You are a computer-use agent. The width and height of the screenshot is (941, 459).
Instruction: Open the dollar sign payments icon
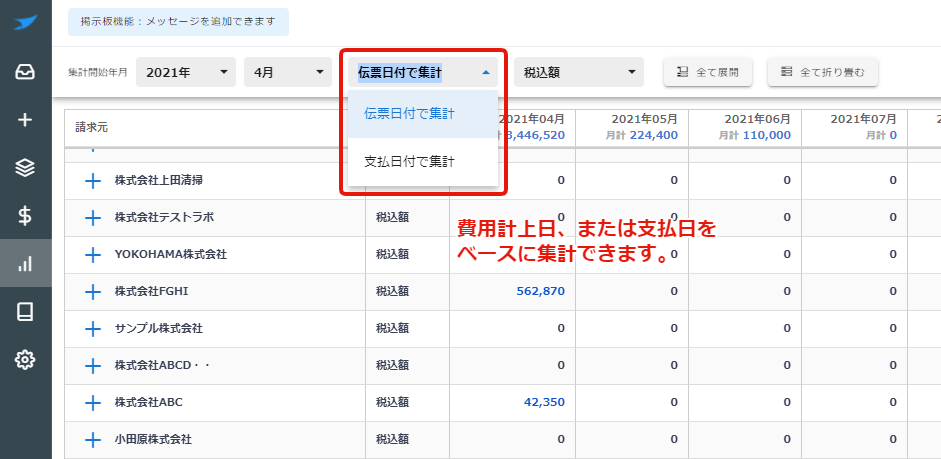pos(25,215)
